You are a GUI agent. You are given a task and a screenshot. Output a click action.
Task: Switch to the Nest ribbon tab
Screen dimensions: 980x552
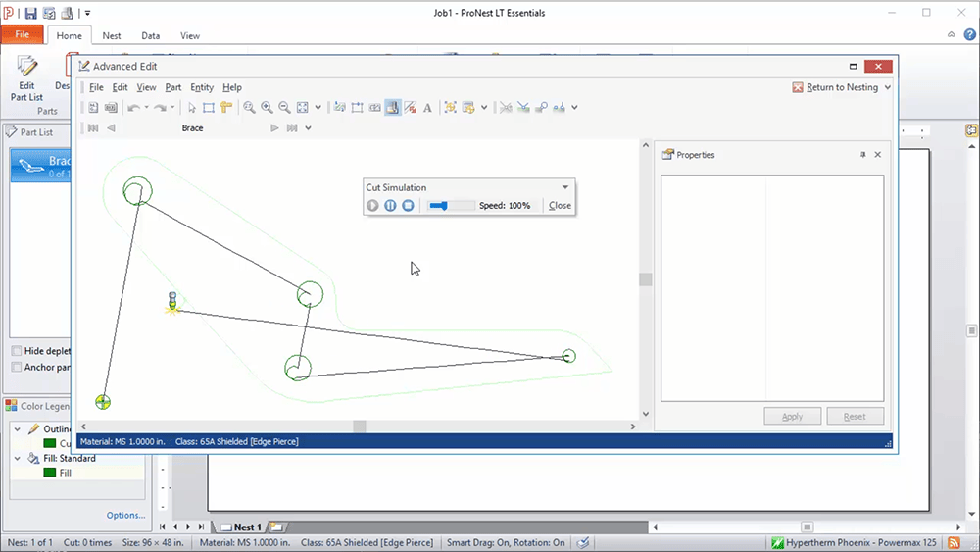tap(112, 36)
